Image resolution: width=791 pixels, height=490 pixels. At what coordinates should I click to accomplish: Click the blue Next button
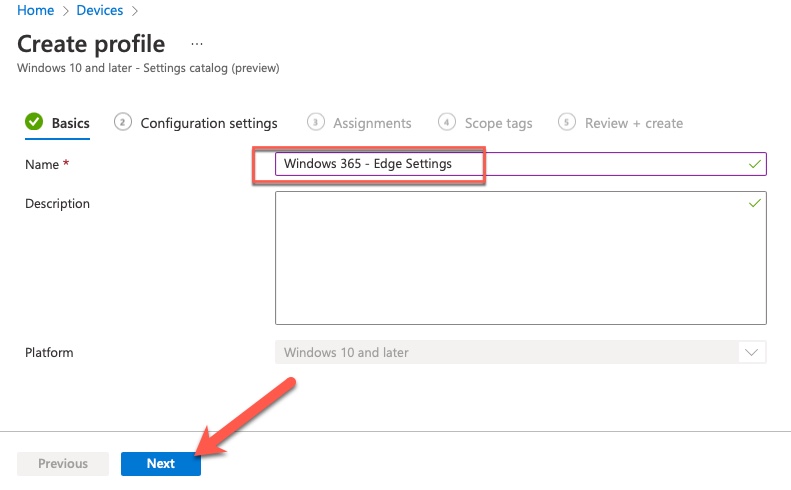(161, 463)
